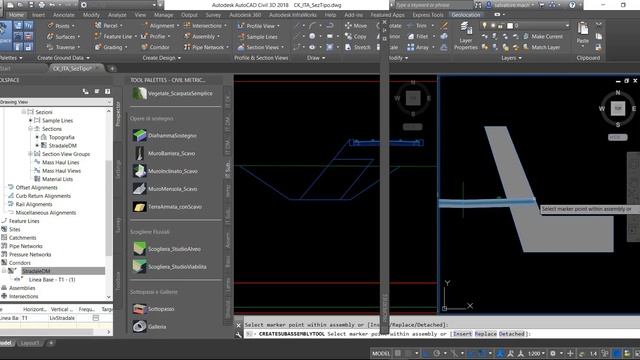This screenshot has width=640, height=360.
Task: Switch to Layout1 tab
Action: (30, 343)
